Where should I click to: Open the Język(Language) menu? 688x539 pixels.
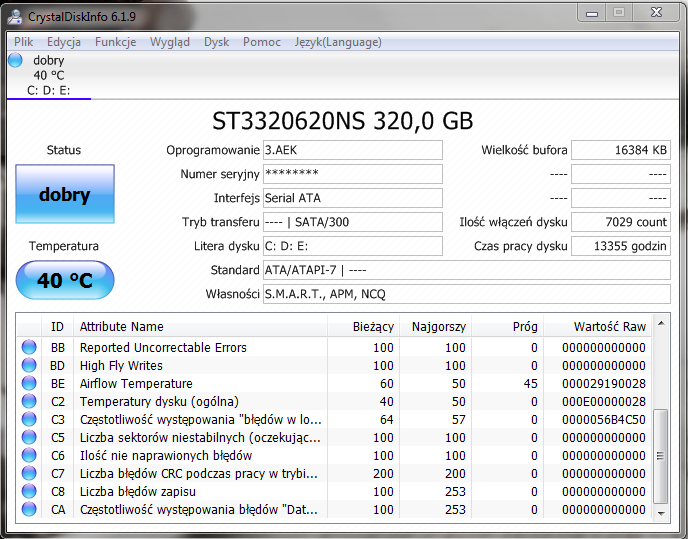pyautogui.click(x=338, y=42)
